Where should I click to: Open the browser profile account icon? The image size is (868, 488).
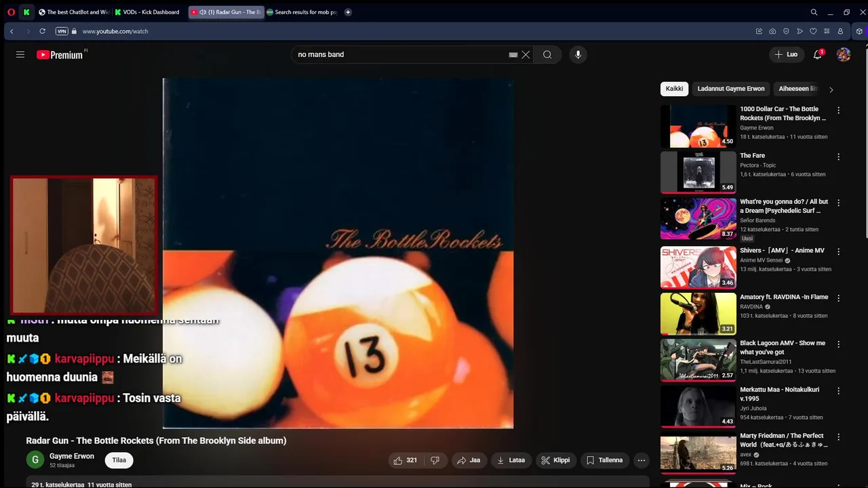tap(840, 31)
